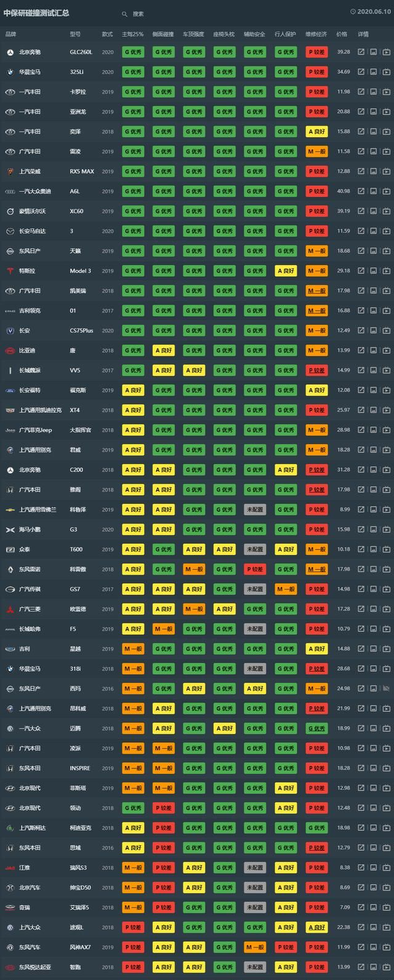394x980 pixels.
Task: Click 风神AX7 辅助安全 M 一般 badge
Action: click(255, 947)
